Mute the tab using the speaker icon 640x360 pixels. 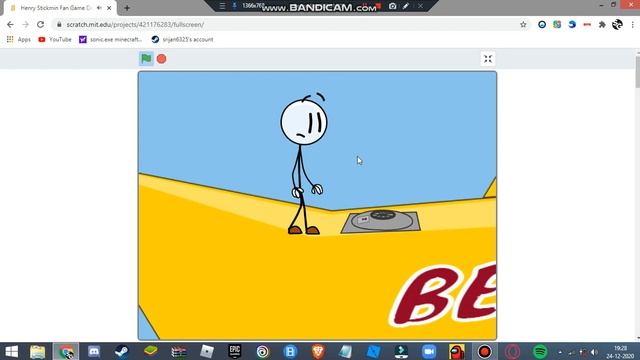[x=99, y=8]
